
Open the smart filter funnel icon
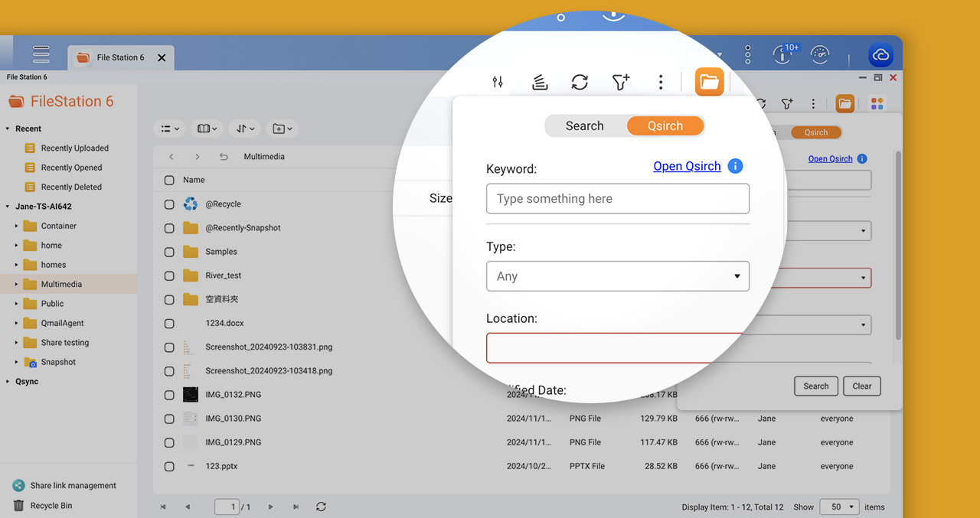(621, 82)
